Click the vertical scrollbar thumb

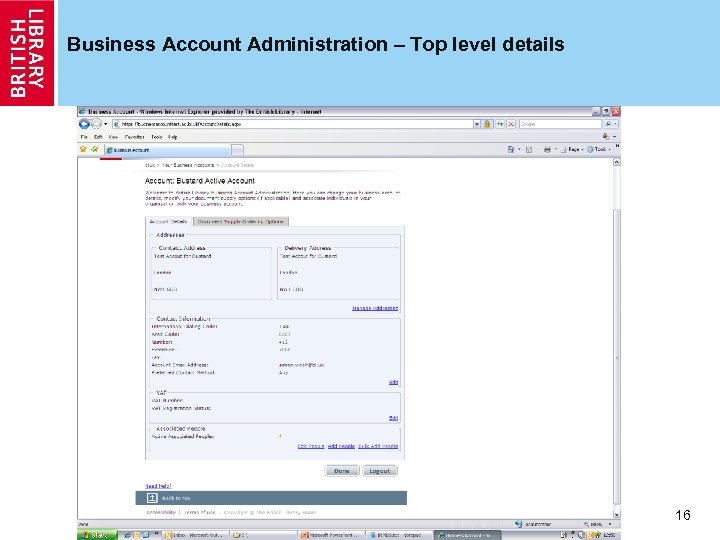617,357
